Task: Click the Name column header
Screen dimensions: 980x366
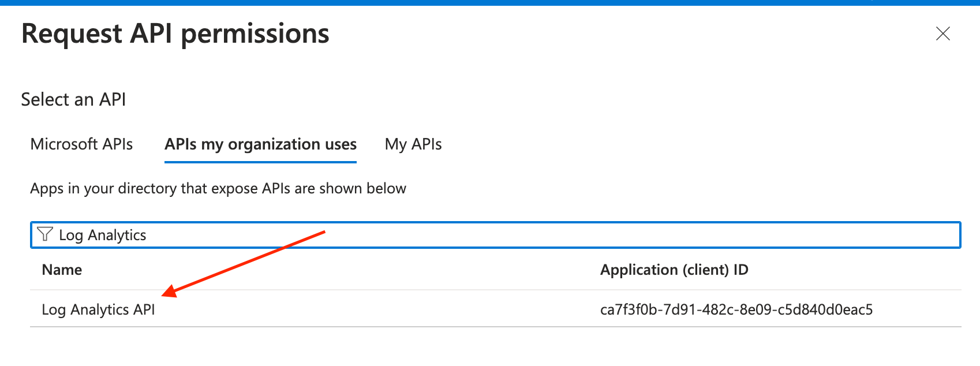Action: click(x=62, y=270)
